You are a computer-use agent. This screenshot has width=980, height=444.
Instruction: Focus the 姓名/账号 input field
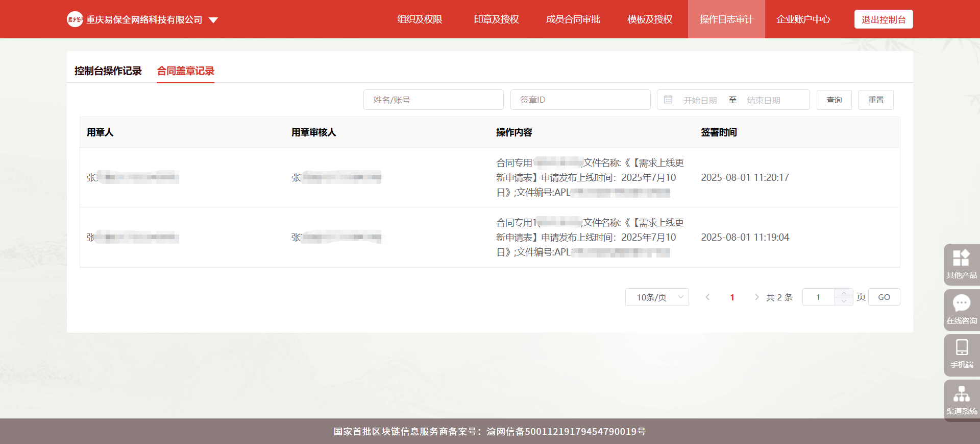pos(433,100)
